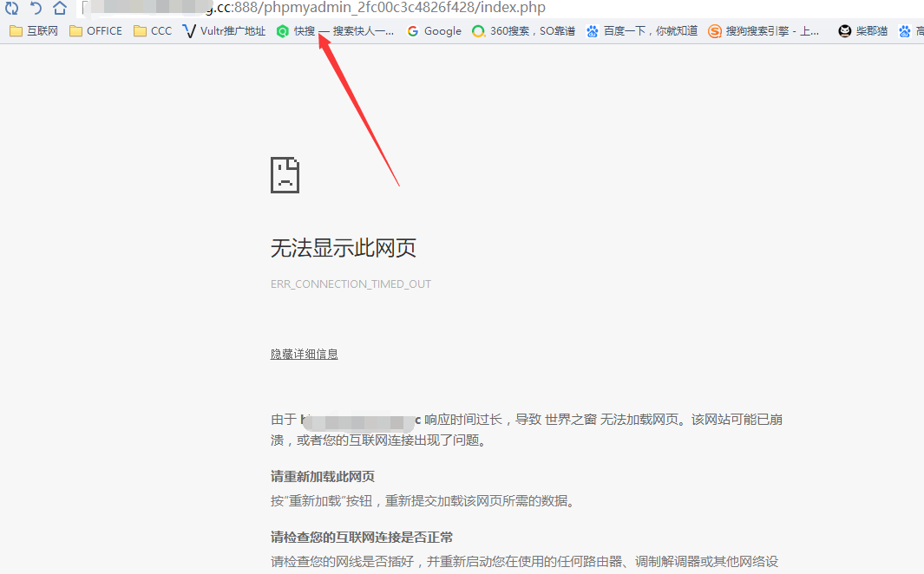Open the 搜狗搜索引擎 bookmark
Image resolution: width=924 pixels, height=574 pixels.
pos(763,31)
